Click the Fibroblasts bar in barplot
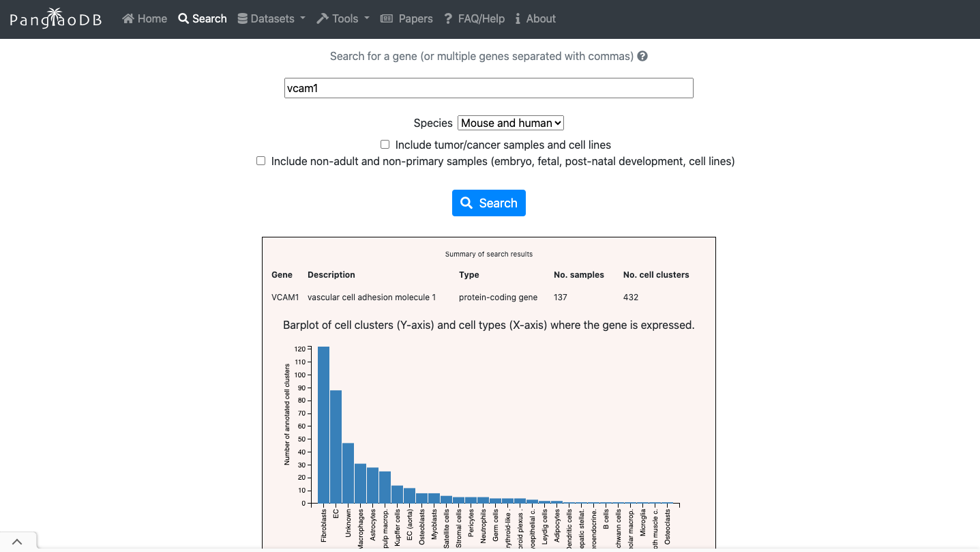The width and height of the screenshot is (980, 552). (323, 424)
